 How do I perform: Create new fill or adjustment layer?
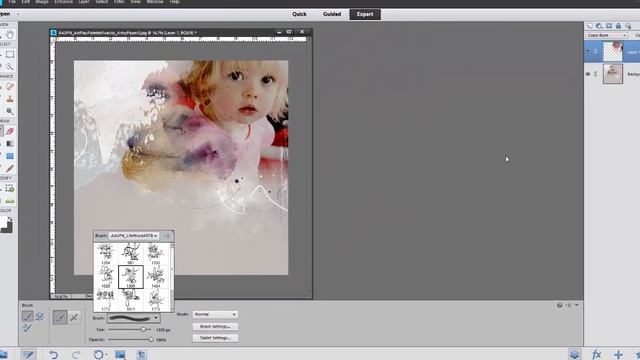coord(599,26)
